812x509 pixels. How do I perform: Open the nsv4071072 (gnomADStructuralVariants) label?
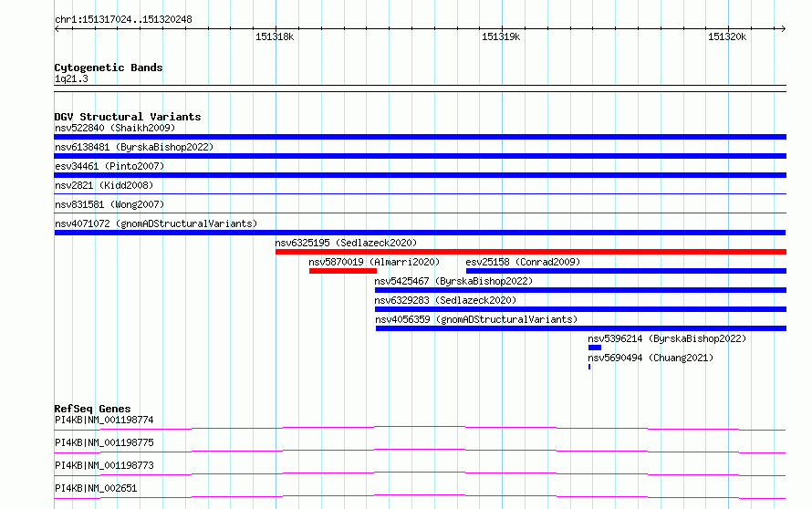tap(156, 223)
